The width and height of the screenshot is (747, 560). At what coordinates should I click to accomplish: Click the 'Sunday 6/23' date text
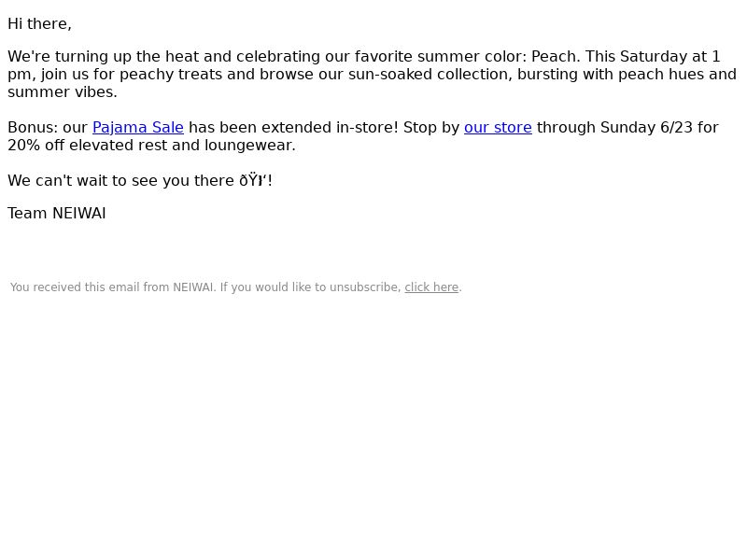(x=646, y=128)
